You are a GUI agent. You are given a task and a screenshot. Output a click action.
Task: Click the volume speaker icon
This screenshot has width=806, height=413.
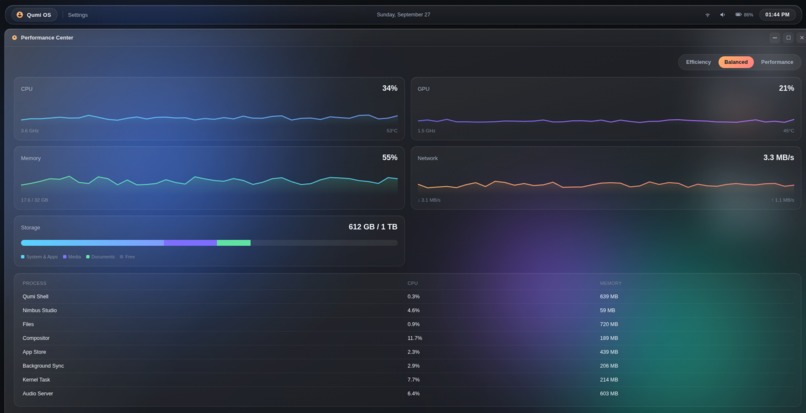tap(722, 15)
